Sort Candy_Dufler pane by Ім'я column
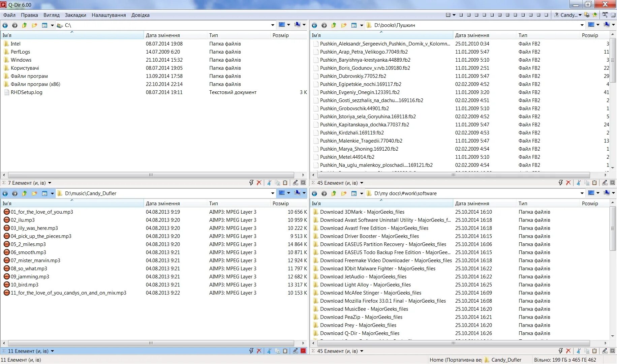617x364 pixels. 72,204
